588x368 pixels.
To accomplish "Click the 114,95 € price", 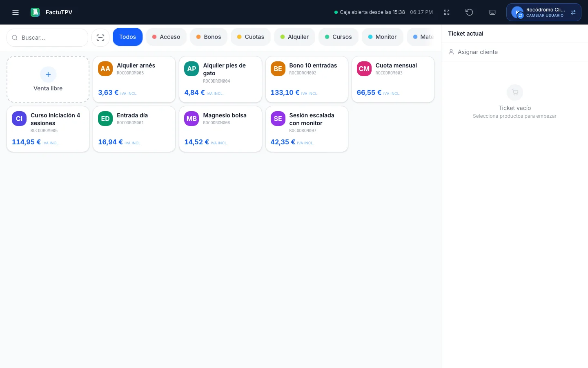I will 26,142.
